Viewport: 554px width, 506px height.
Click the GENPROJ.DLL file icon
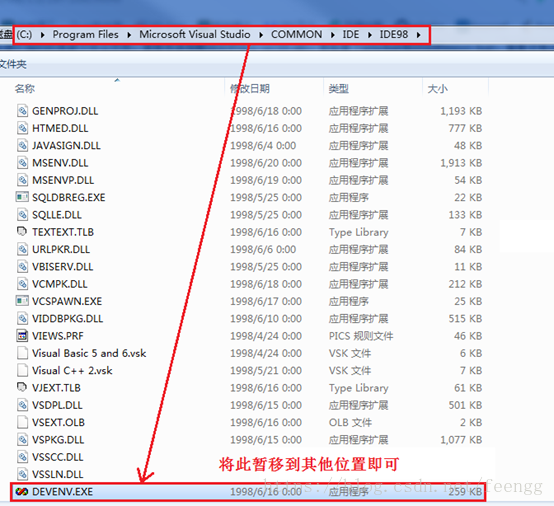pyautogui.click(x=22, y=111)
